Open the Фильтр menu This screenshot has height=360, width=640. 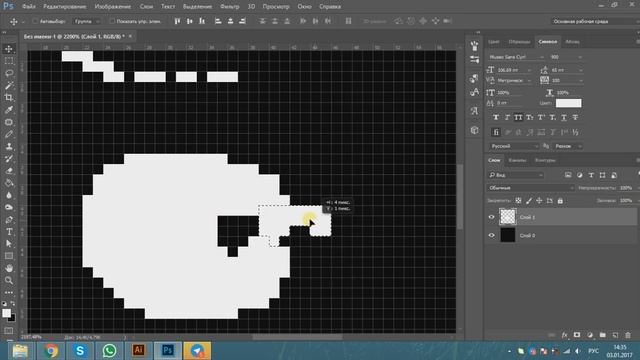click(230, 7)
